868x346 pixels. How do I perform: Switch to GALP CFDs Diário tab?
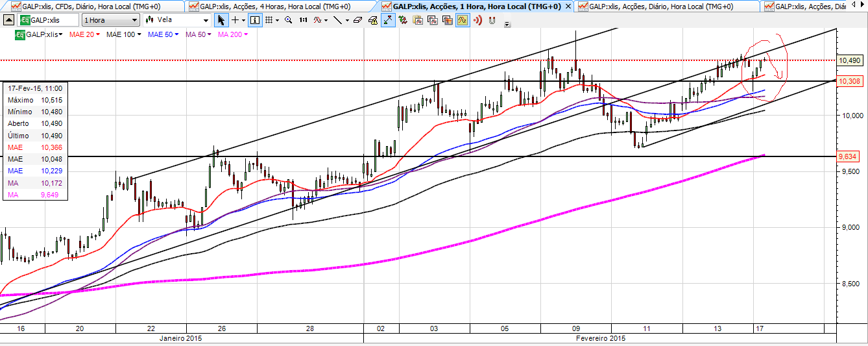coord(92,6)
